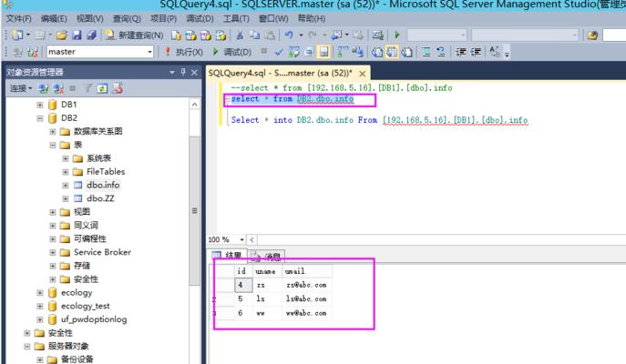Screen dimensions: 626x364
Task: Click the editor horizontal scroll left arrow
Action: point(251,239)
